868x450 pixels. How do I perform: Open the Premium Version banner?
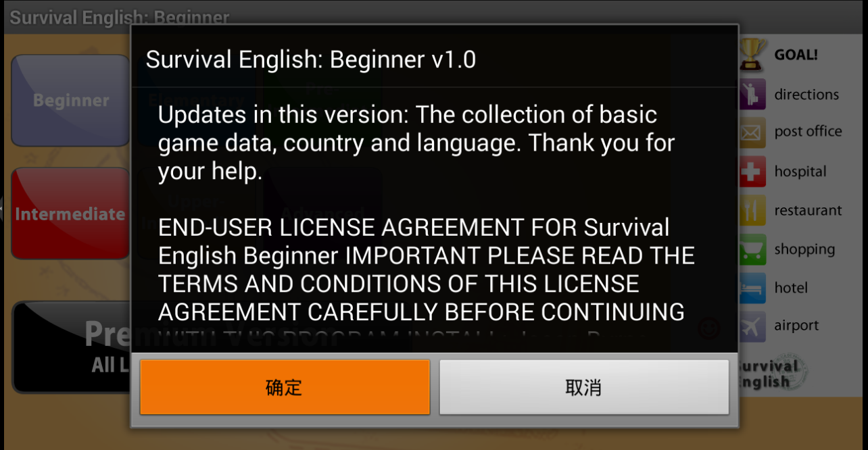72,347
